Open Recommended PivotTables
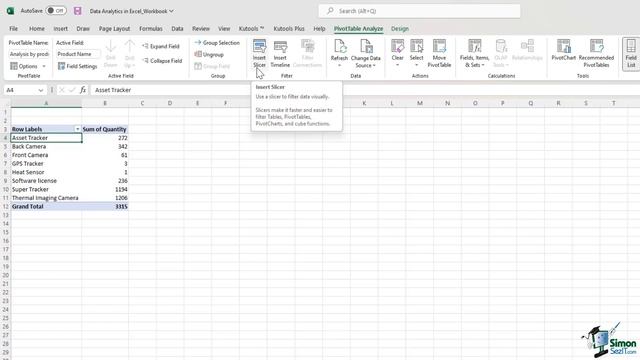The image size is (640, 360). [596, 53]
